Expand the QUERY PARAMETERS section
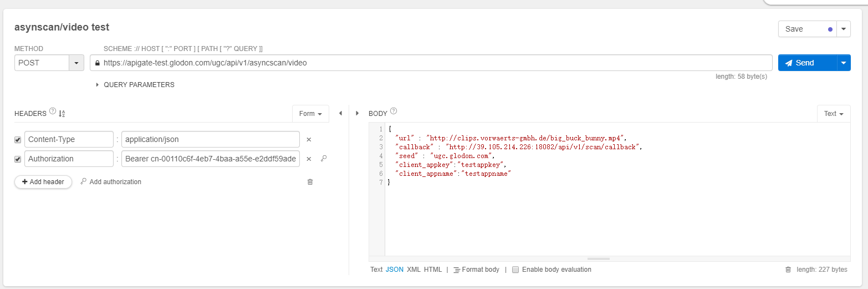 (98, 85)
